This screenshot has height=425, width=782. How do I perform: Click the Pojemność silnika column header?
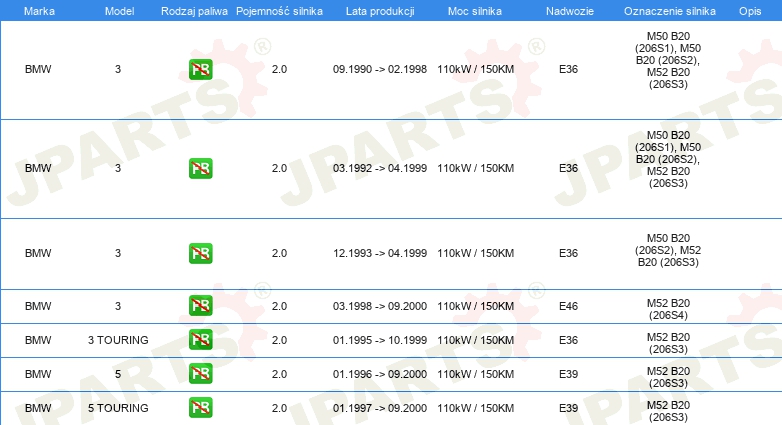(x=279, y=11)
